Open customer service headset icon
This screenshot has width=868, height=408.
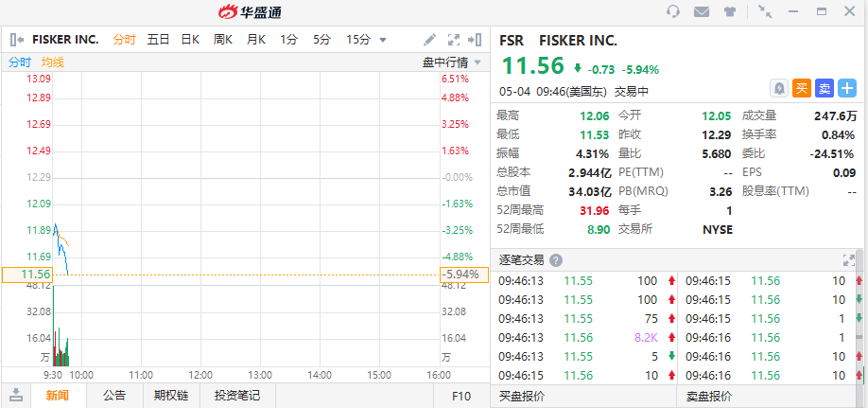pyautogui.click(x=673, y=12)
